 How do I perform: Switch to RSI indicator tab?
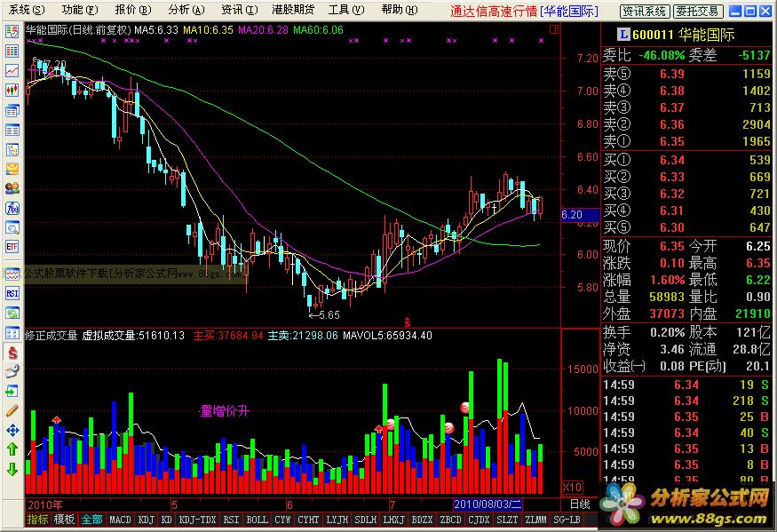231,520
